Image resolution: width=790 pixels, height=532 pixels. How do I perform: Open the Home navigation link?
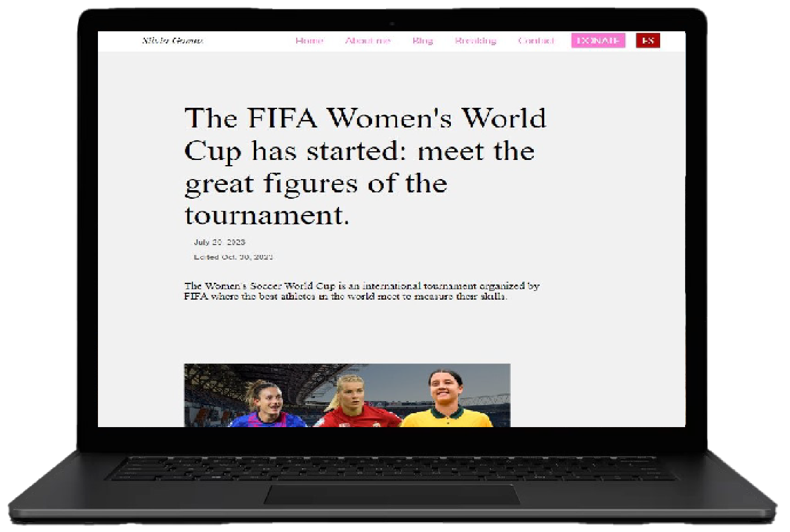309,41
